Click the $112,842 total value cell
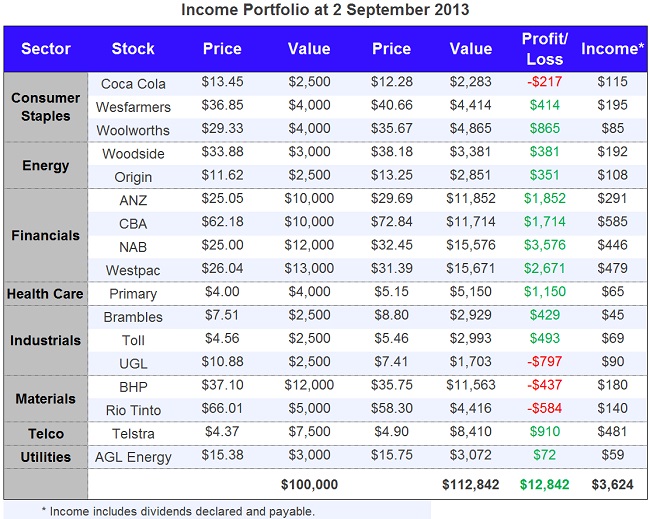This screenshot has height=519, width=650. pos(470,484)
